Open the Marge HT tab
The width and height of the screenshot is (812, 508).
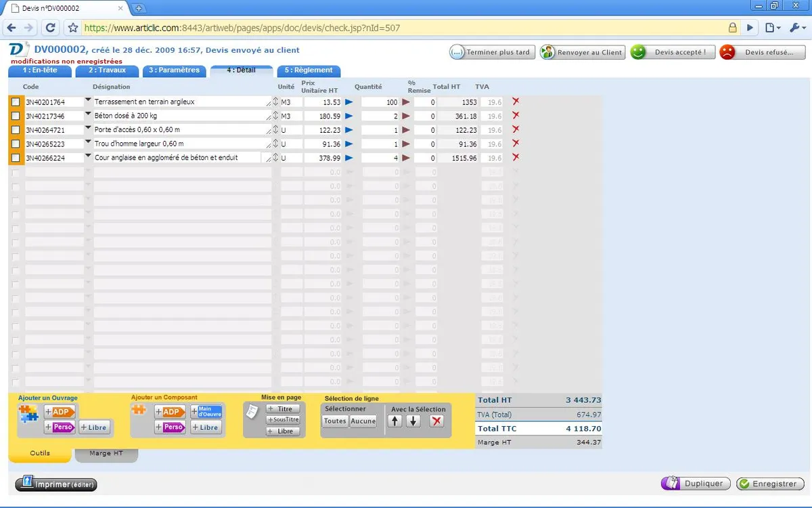click(x=106, y=454)
